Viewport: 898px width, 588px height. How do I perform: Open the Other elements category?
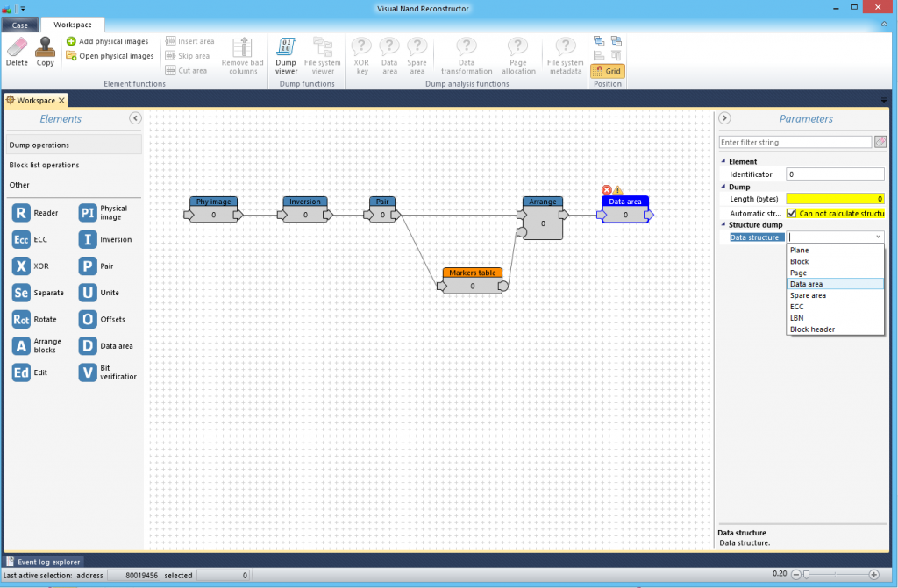click(x=74, y=185)
